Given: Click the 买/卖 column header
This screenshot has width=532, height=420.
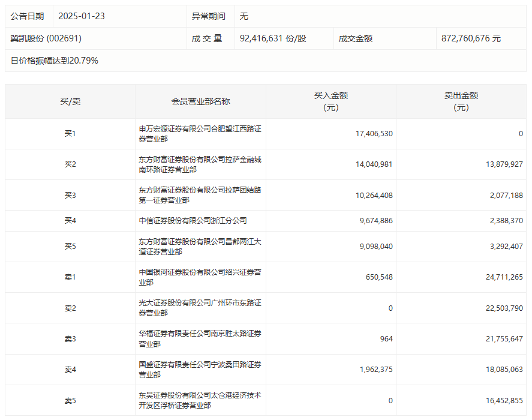Looking at the screenshot, I should pyautogui.click(x=70, y=101).
